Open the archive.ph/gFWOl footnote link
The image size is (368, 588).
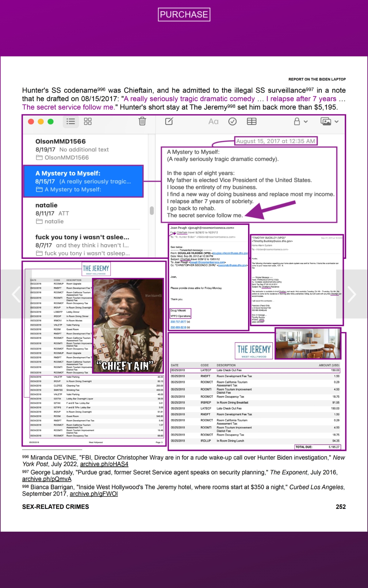pos(94,494)
